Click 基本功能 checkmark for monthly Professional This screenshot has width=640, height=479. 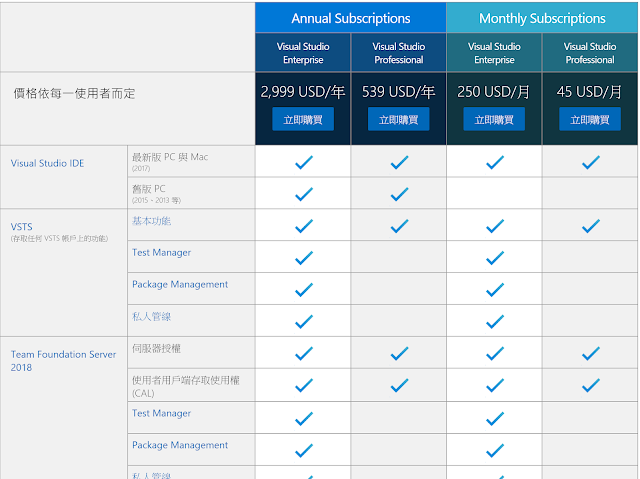591,226
